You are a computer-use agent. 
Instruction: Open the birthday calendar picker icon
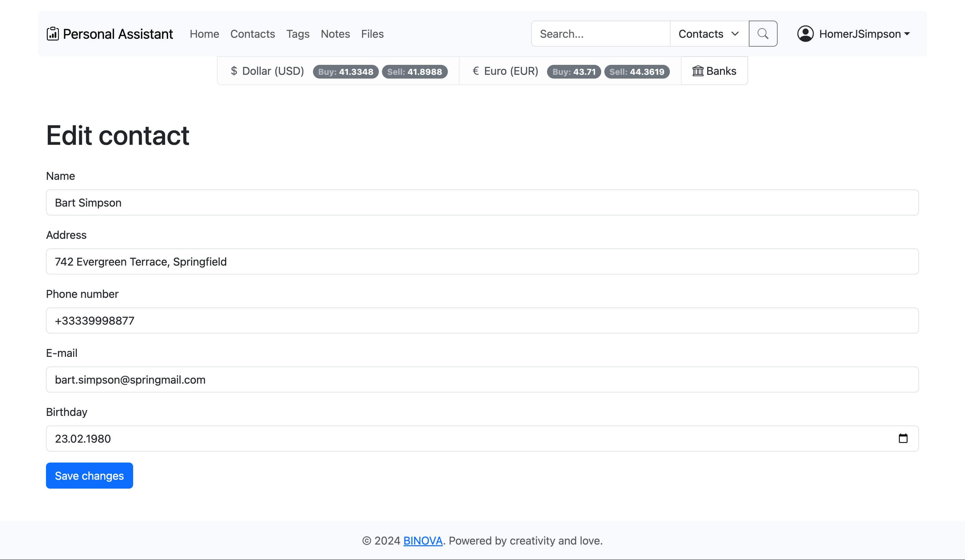(903, 438)
